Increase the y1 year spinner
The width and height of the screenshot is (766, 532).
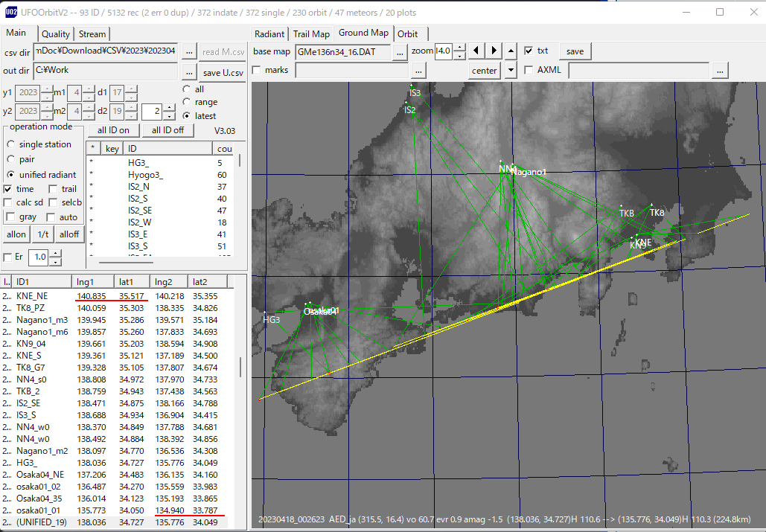point(47,89)
